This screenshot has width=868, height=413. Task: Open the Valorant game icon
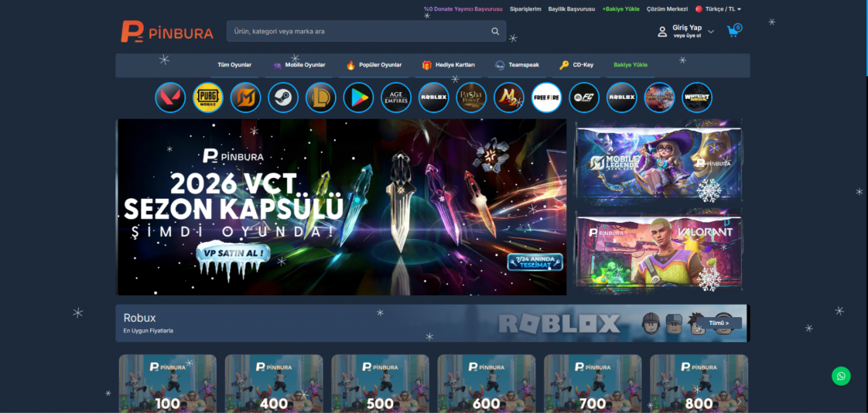(170, 97)
